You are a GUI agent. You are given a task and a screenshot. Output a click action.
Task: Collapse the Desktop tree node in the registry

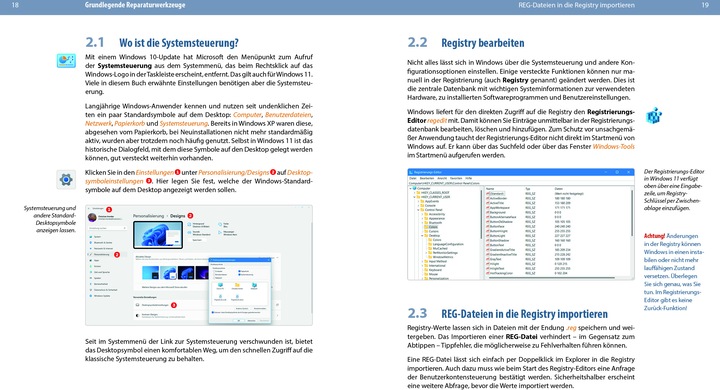pyautogui.click(x=422, y=236)
